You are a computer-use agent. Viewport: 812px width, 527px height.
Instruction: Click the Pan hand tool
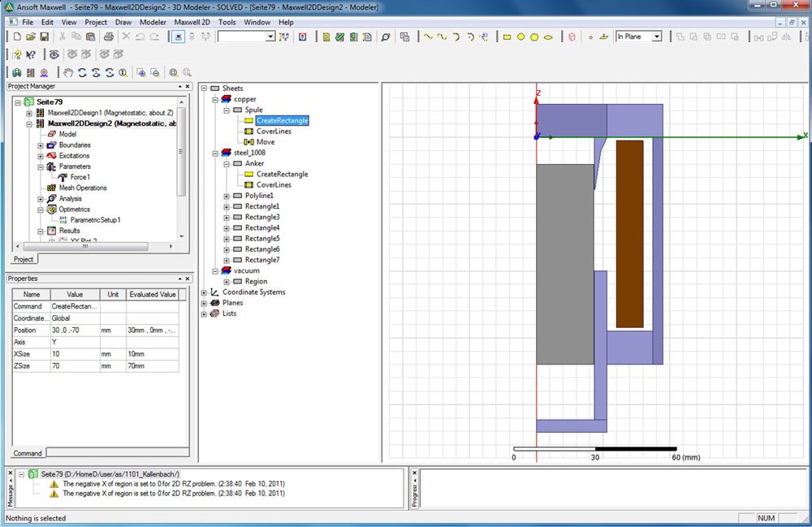point(69,72)
